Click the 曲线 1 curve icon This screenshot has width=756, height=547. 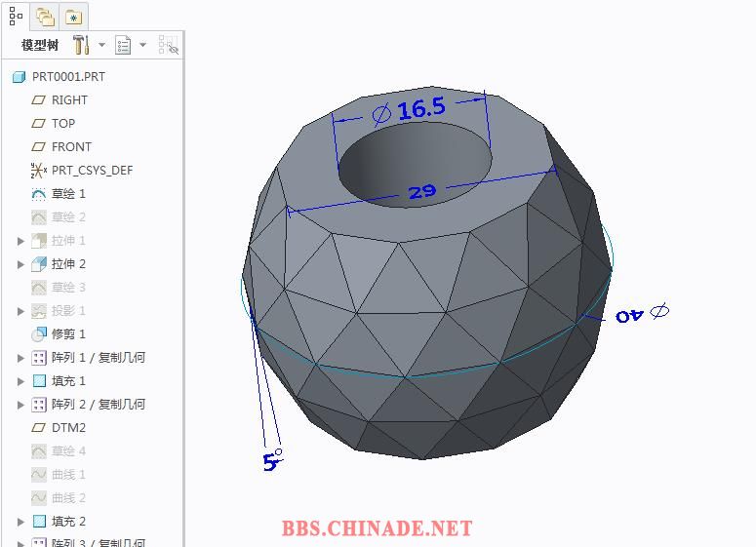(39, 475)
